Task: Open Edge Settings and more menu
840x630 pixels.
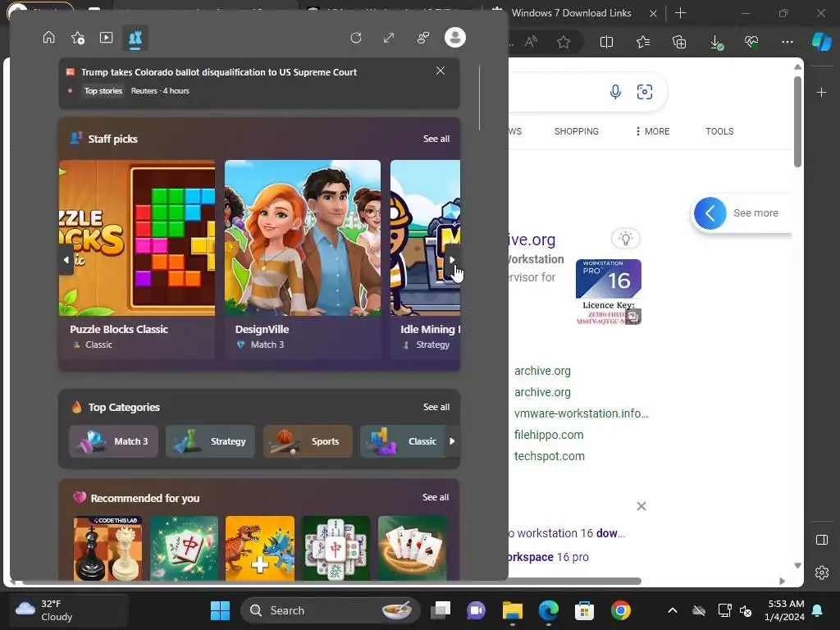Action: (x=787, y=42)
